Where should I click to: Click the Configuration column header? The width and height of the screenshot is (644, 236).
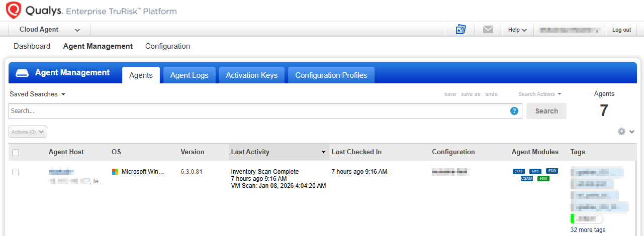(453, 152)
